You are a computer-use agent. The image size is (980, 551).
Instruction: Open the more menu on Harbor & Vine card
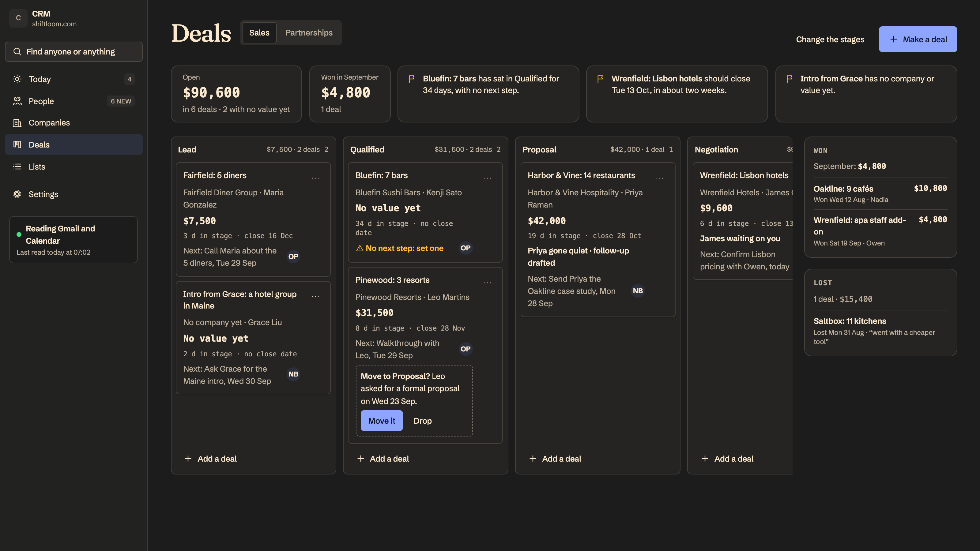(660, 177)
